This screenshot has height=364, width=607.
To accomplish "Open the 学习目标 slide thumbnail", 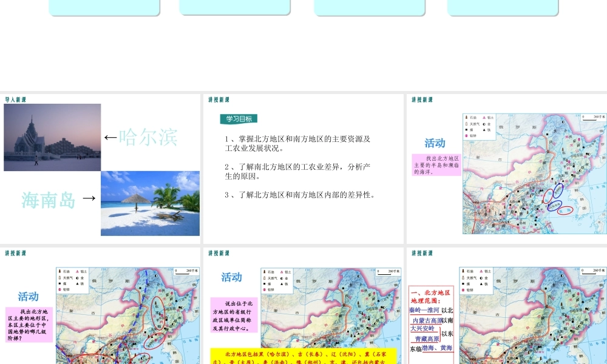I will click(x=303, y=169).
